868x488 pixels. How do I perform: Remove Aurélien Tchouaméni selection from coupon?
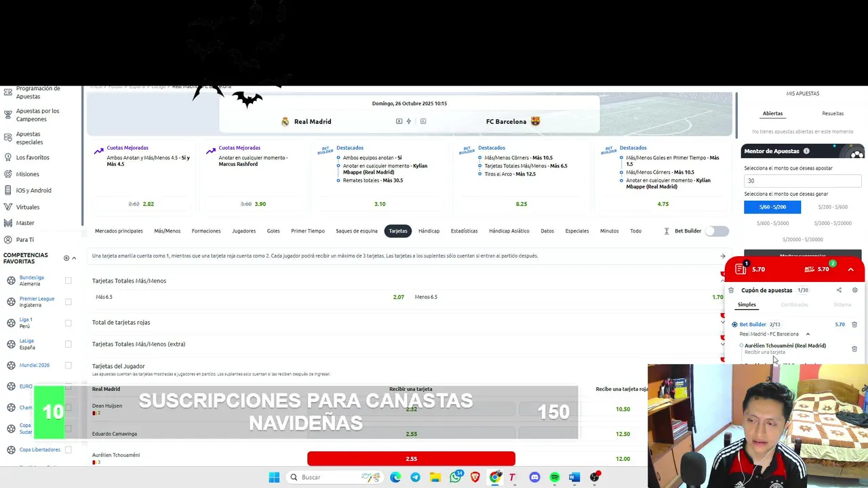[x=854, y=349]
